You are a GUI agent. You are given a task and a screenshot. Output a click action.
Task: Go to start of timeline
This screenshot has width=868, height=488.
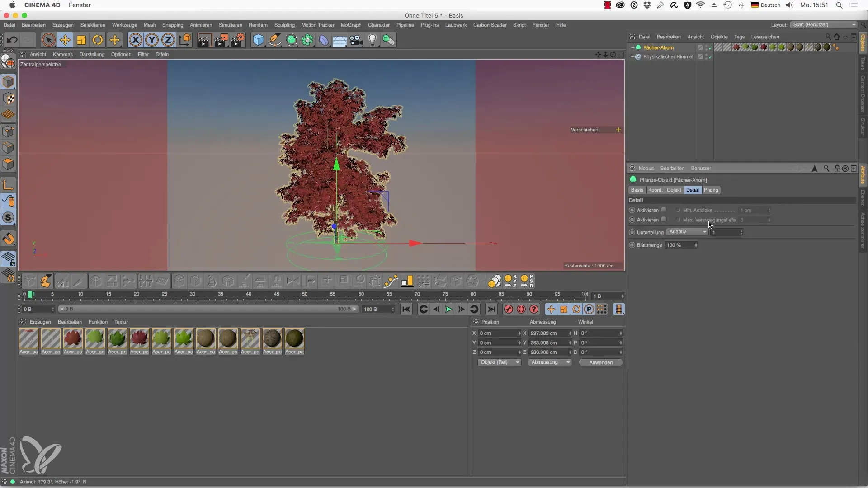coord(406,309)
